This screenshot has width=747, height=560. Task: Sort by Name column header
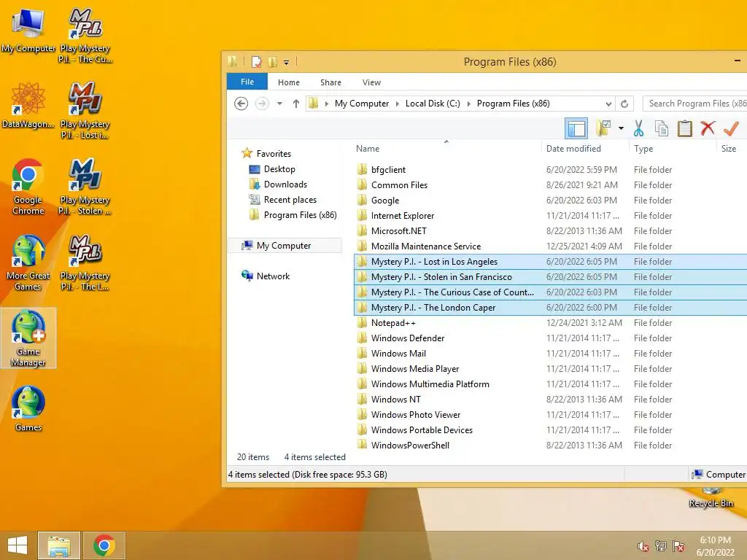pyautogui.click(x=447, y=149)
